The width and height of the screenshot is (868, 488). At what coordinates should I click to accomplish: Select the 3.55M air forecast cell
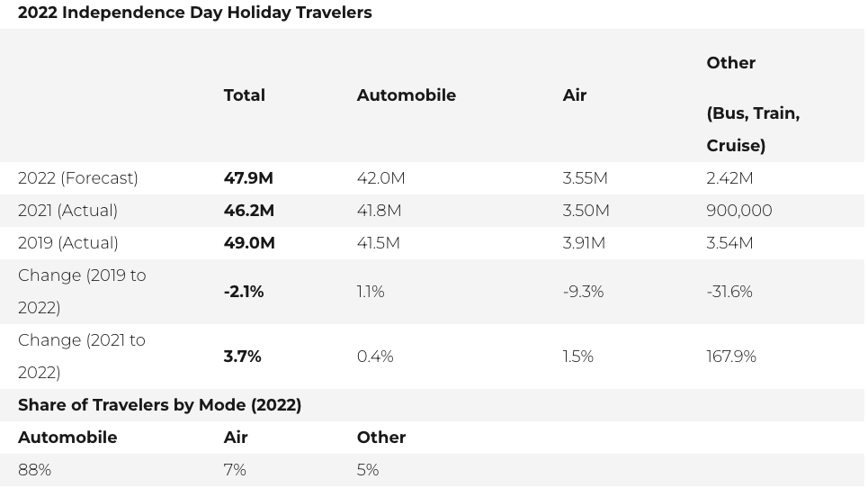pyautogui.click(x=585, y=178)
